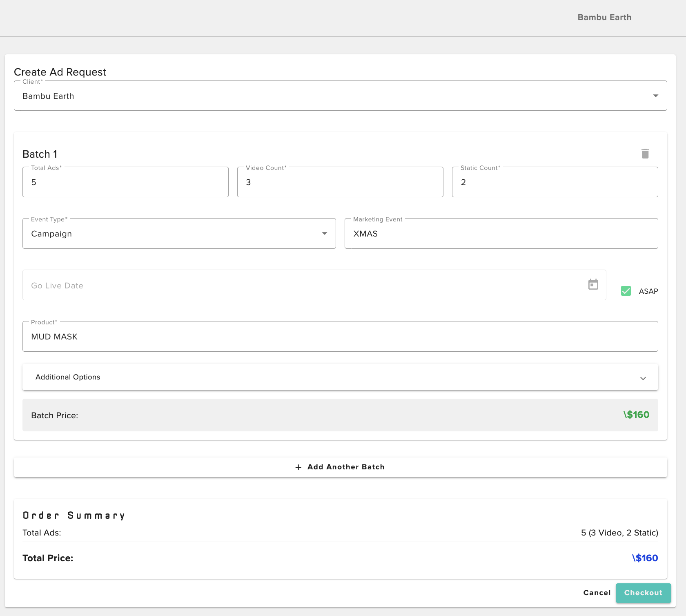Click Cancel to discard the request
The image size is (686, 616).
click(597, 593)
